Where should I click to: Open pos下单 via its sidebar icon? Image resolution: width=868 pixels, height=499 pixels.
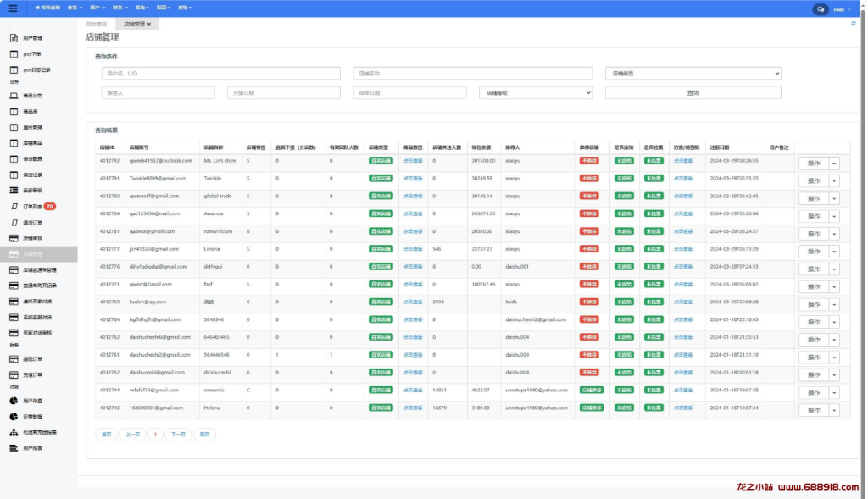tap(14, 54)
